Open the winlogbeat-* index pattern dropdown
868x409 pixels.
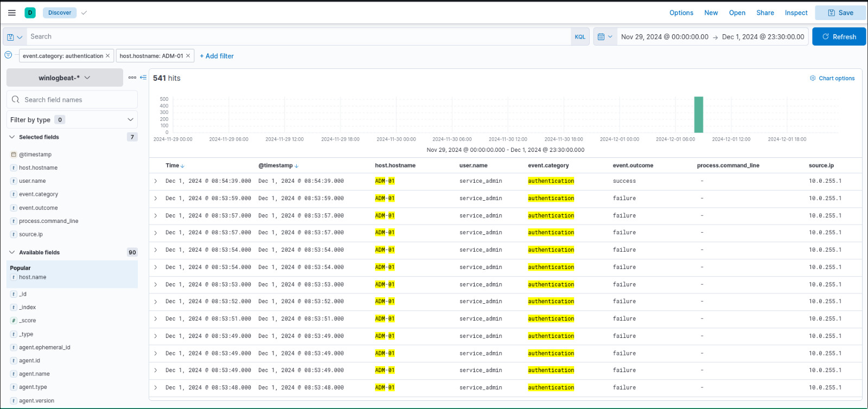click(x=65, y=78)
